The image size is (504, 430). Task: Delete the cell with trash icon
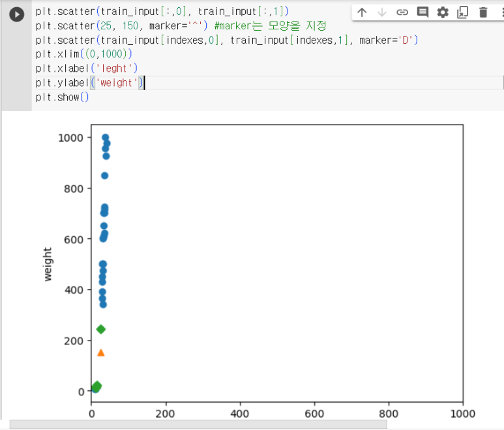coord(483,12)
